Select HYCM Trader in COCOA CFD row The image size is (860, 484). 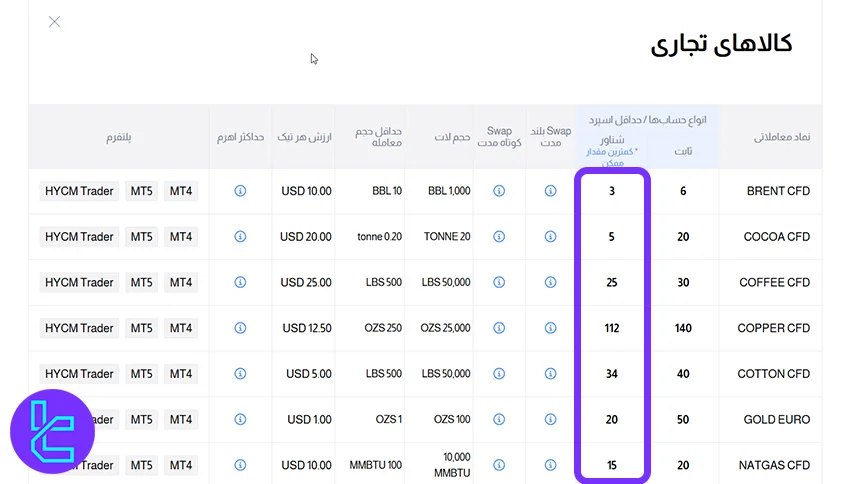click(x=79, y=237)
